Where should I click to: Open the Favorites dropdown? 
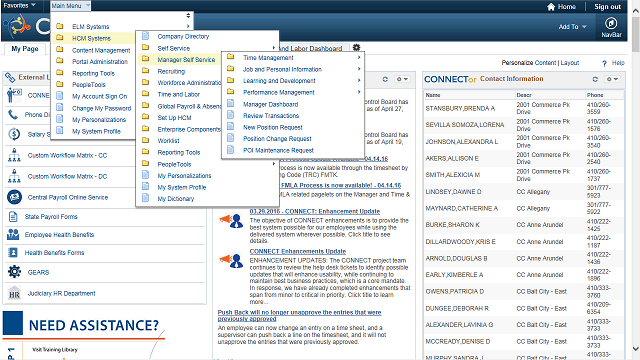[x=19, y=5]
